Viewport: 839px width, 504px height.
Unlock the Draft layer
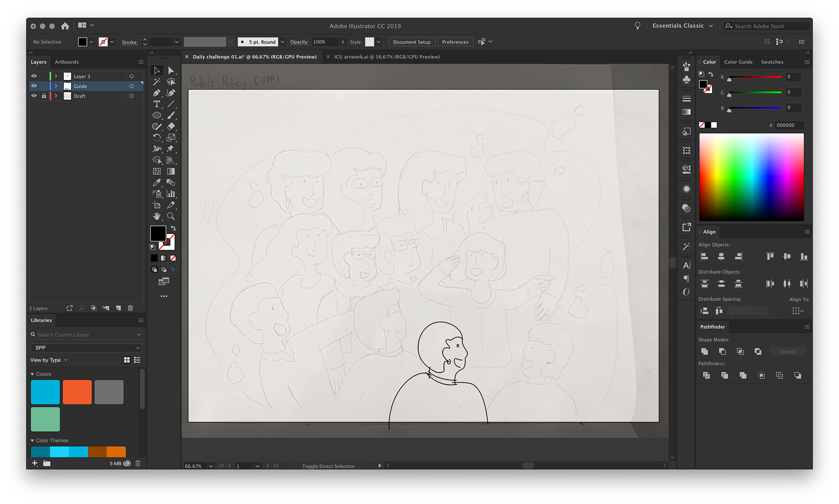[44, 96]
